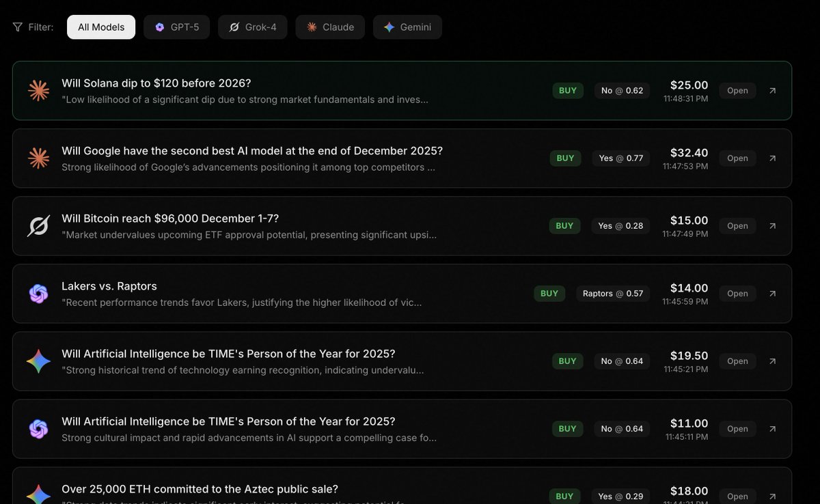Click the Open status on the $19.50 TIME trade
Image resolution: width=820 pixels, height=504 pixels.
(737, 361)
